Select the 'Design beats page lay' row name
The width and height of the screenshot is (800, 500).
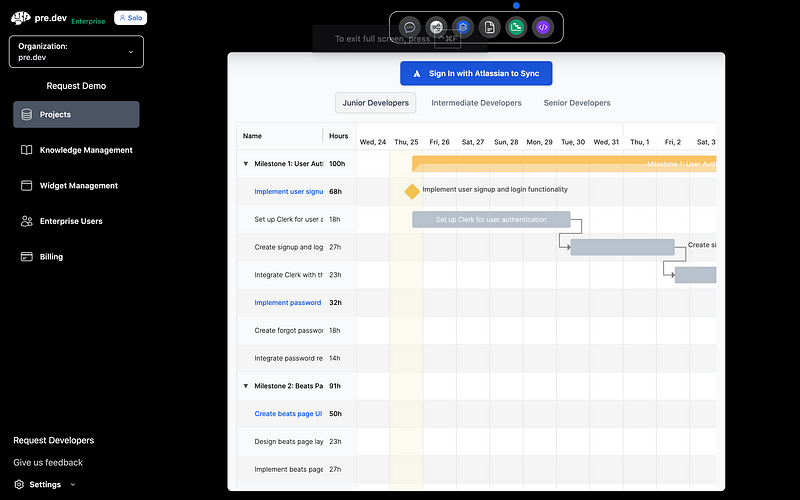pyautogui.click(x=289, y=442)
